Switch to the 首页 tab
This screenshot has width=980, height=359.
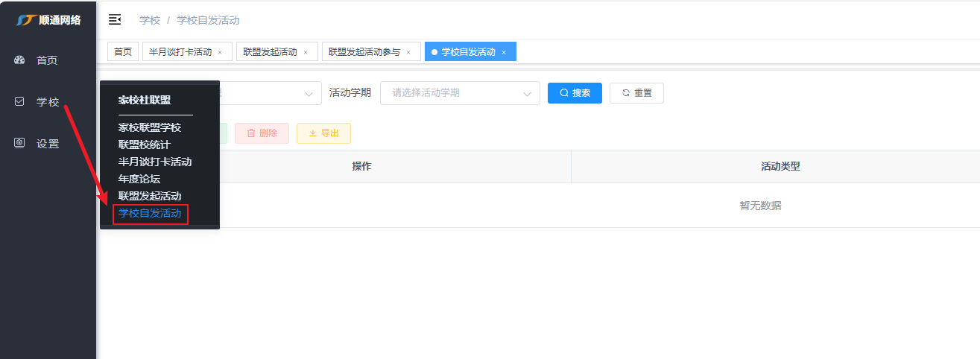(122, 52)
